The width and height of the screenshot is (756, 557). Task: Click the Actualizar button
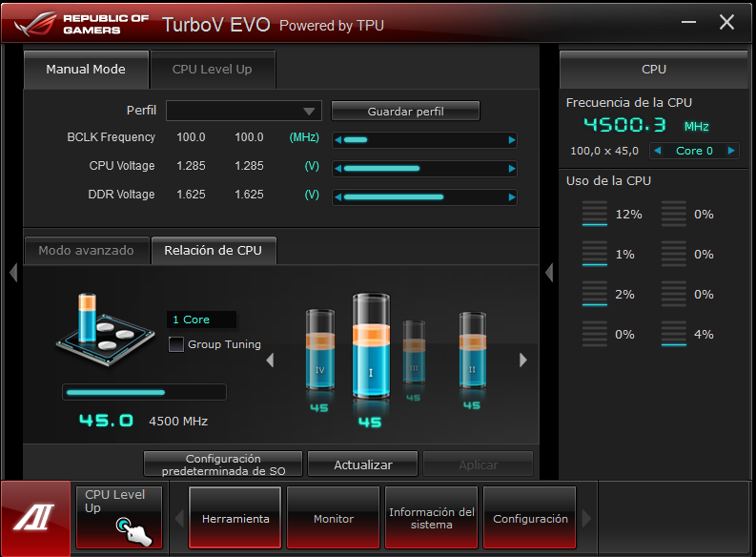(362, 464)
